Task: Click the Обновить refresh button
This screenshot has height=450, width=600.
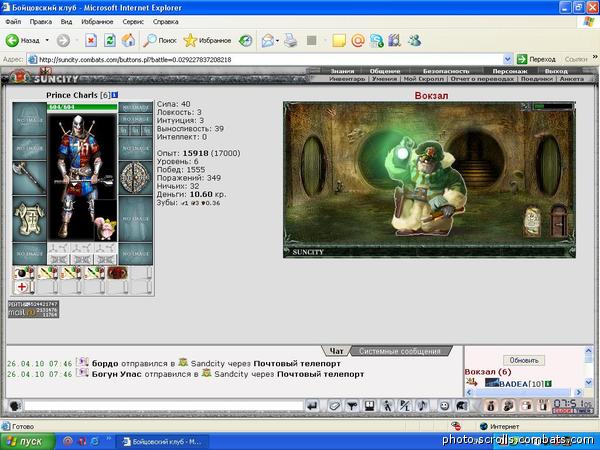Action: coord(524,360)
